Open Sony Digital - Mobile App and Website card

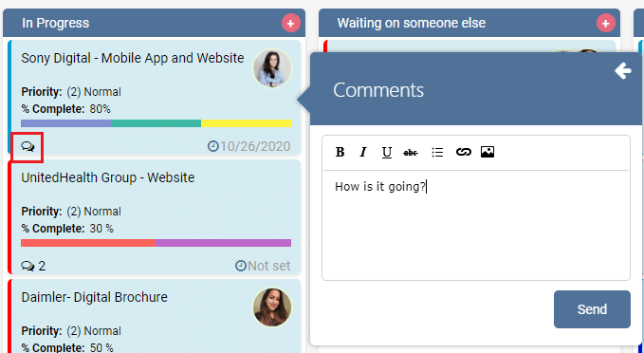[132, 58]
